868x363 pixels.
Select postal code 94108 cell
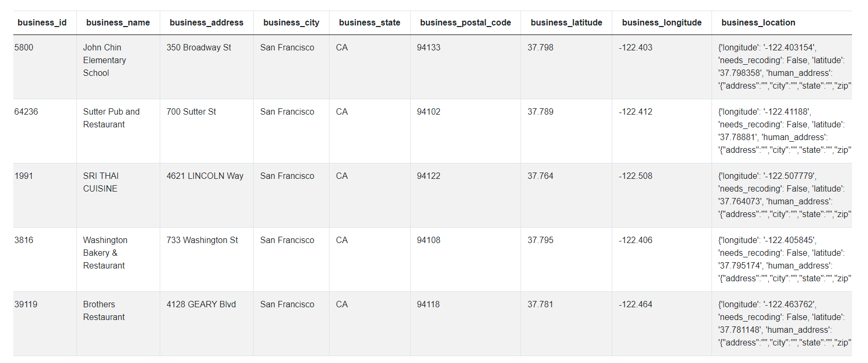429,240
